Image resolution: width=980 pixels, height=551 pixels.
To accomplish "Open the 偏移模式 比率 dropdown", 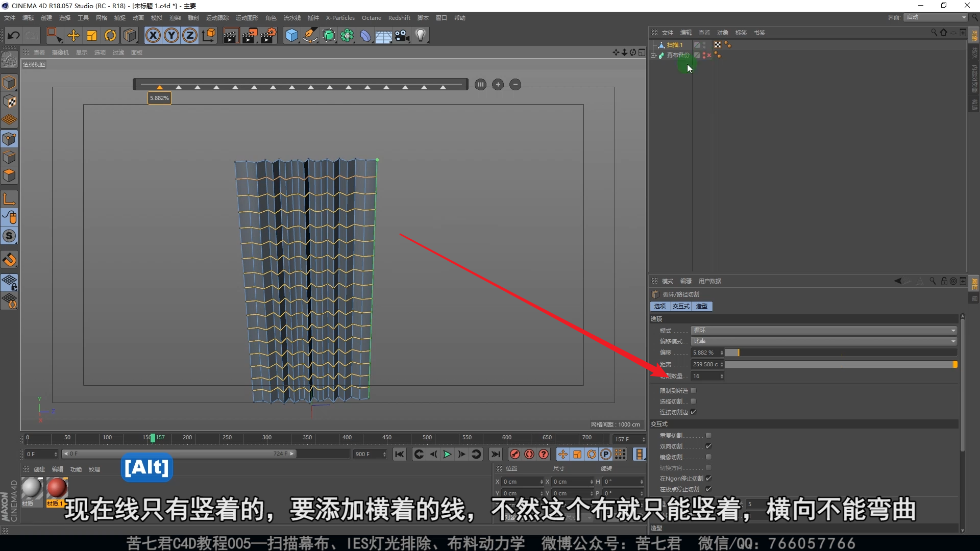I will [x=823, y=341].
